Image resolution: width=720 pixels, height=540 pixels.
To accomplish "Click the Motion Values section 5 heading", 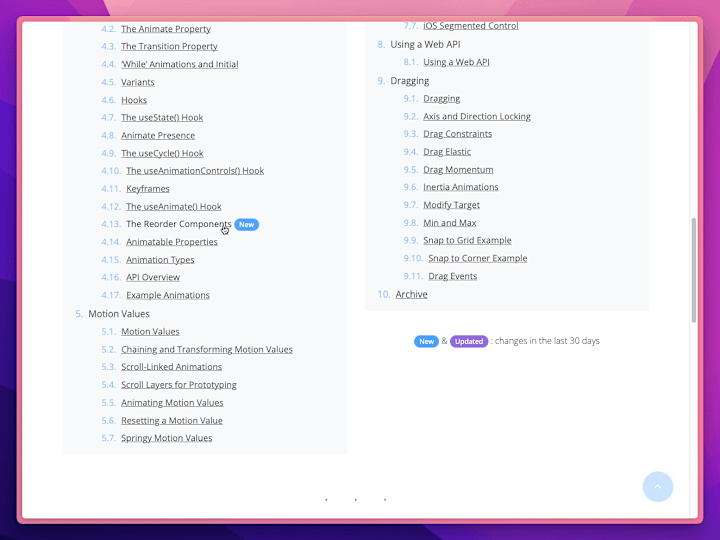I will tap(119, 314).
